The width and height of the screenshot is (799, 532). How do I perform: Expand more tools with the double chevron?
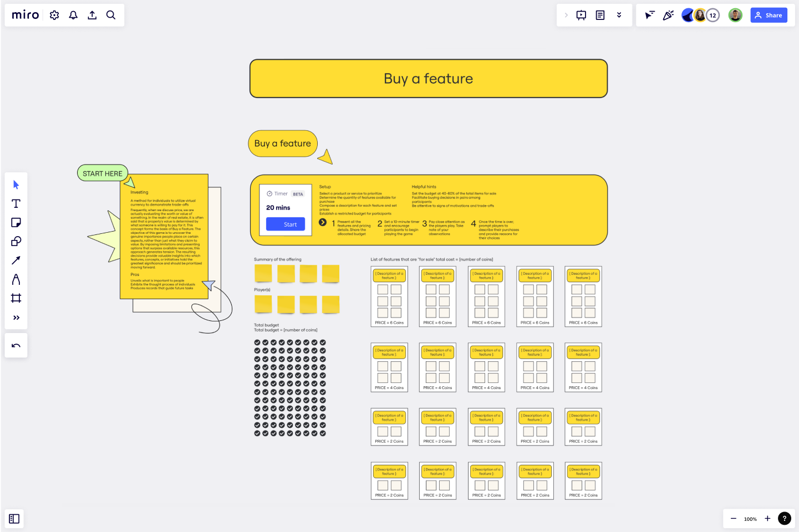(x=16, y=317)
